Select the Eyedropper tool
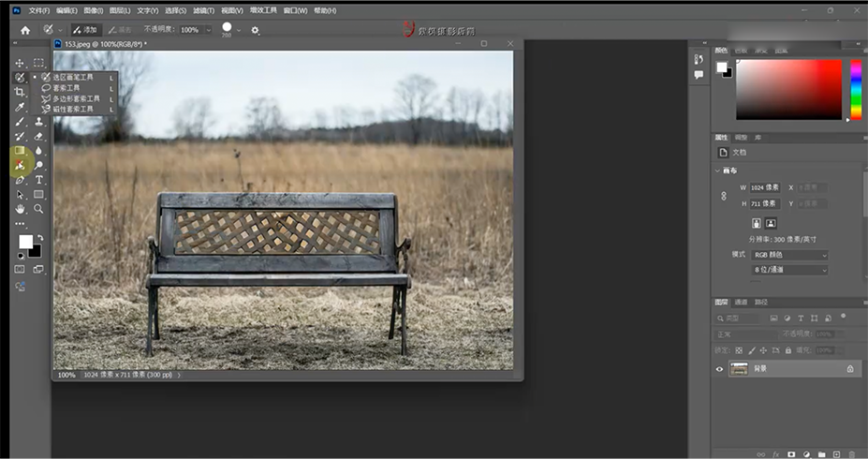This screenshot has width=868, height=459. [x=20, y=107]
